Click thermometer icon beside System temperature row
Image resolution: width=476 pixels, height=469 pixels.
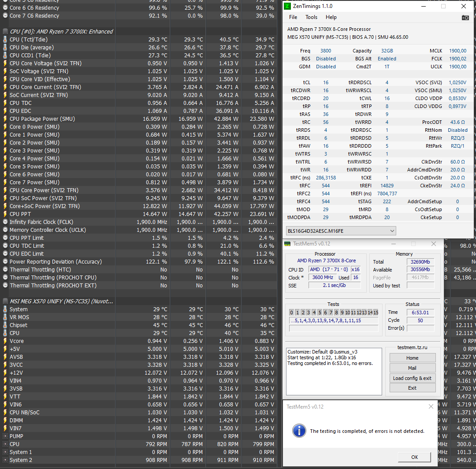[5, 309]
